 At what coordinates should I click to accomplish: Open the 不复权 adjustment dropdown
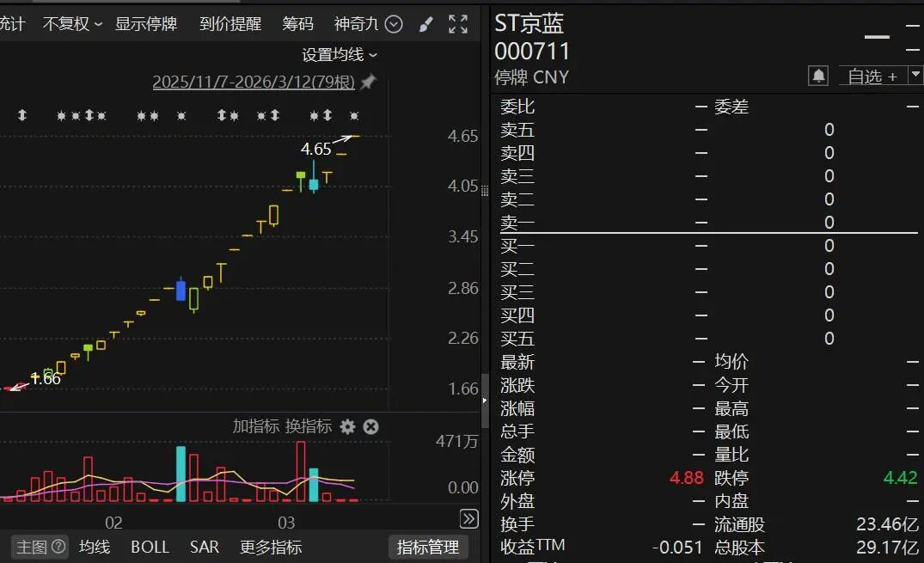[72, 24]
